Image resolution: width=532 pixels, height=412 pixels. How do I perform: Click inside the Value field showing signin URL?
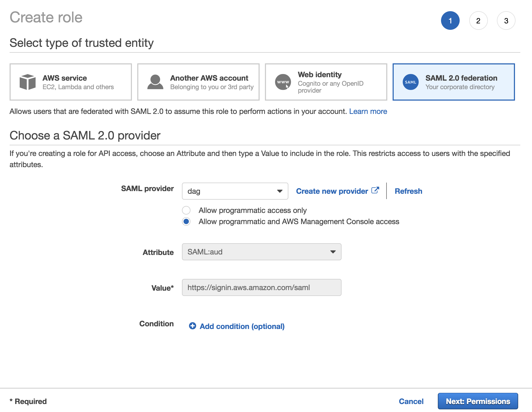point(261,287)
